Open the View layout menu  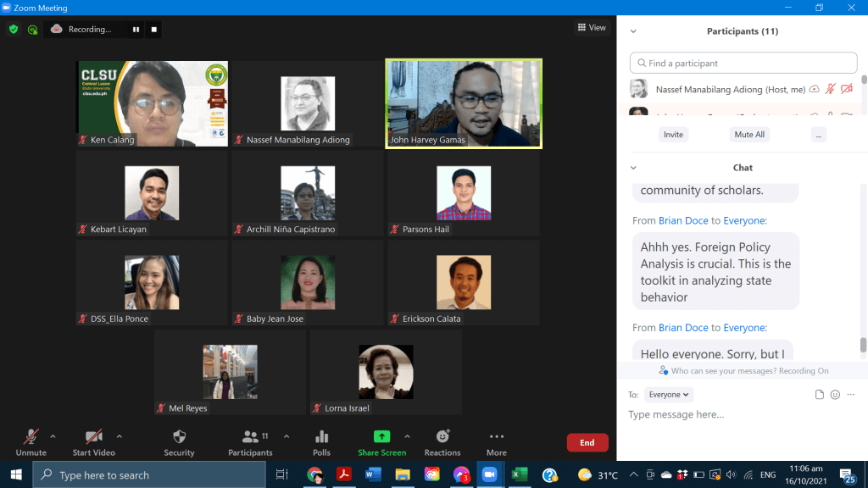tap(592, 27)
